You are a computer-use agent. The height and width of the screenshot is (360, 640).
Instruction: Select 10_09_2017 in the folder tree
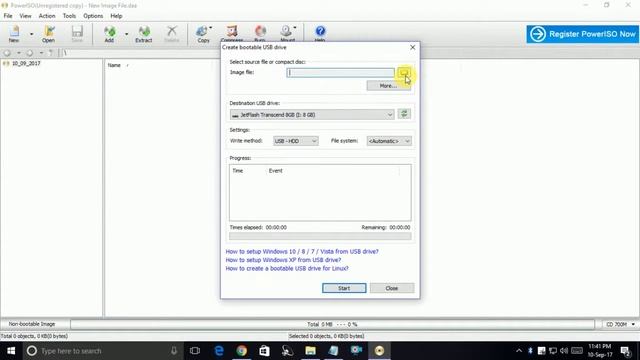click(x=26, y=64)
